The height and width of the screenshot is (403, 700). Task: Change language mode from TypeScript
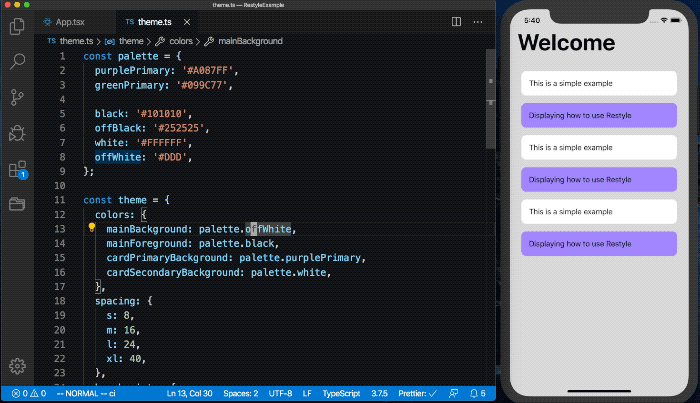341,394
